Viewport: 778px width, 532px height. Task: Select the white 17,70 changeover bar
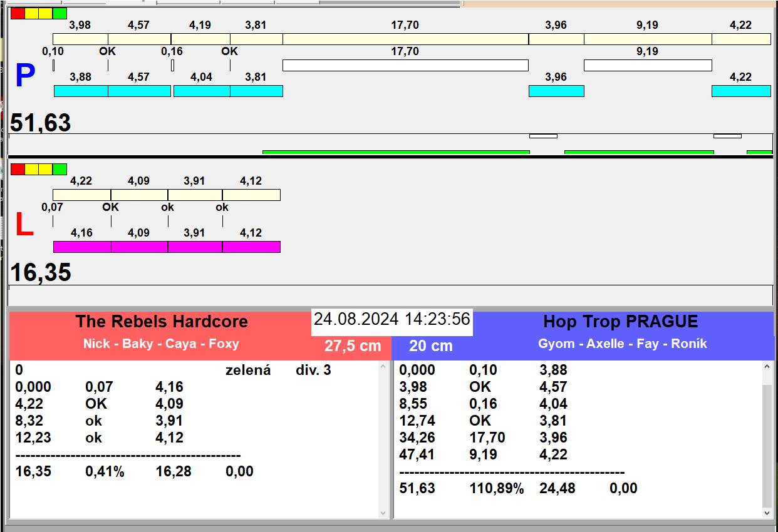coord(405,65)
